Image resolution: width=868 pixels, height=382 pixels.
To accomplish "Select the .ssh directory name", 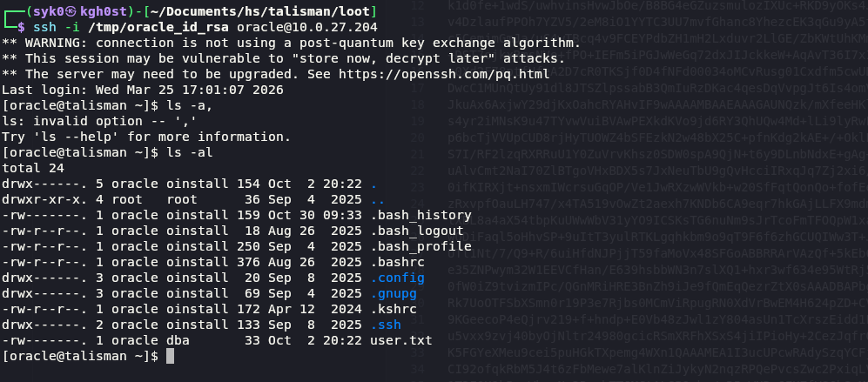I will [x=386, y=325].
